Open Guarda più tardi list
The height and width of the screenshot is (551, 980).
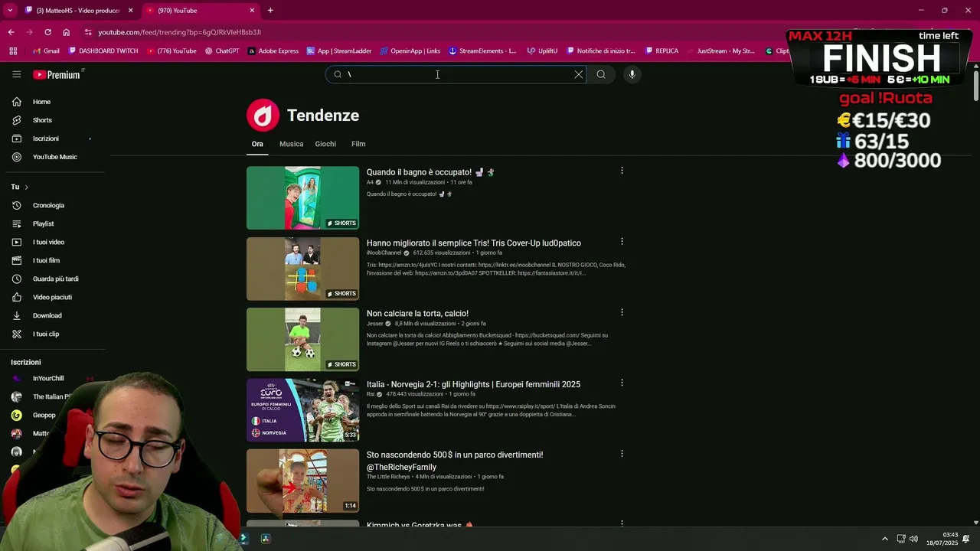(x=55, y=279)
